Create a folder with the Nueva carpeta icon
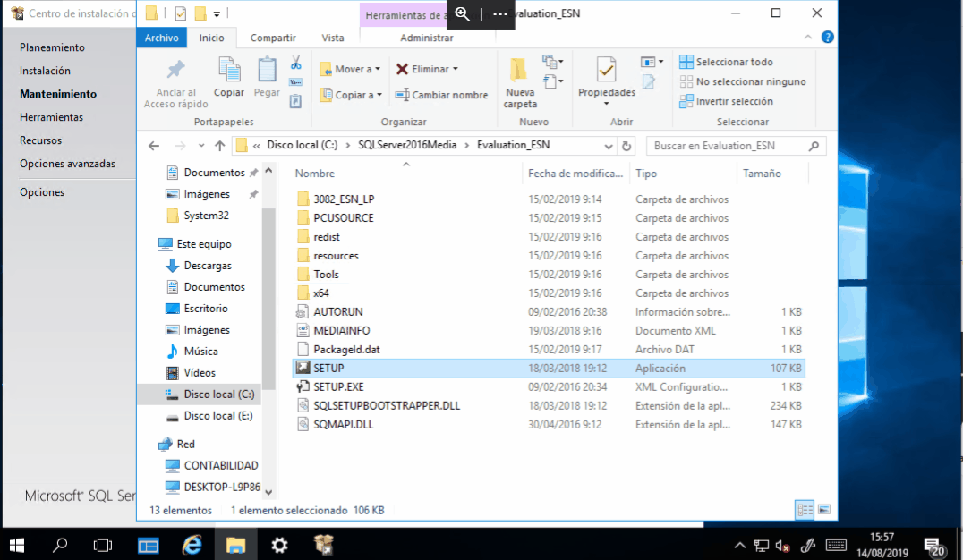 point(519,70)
